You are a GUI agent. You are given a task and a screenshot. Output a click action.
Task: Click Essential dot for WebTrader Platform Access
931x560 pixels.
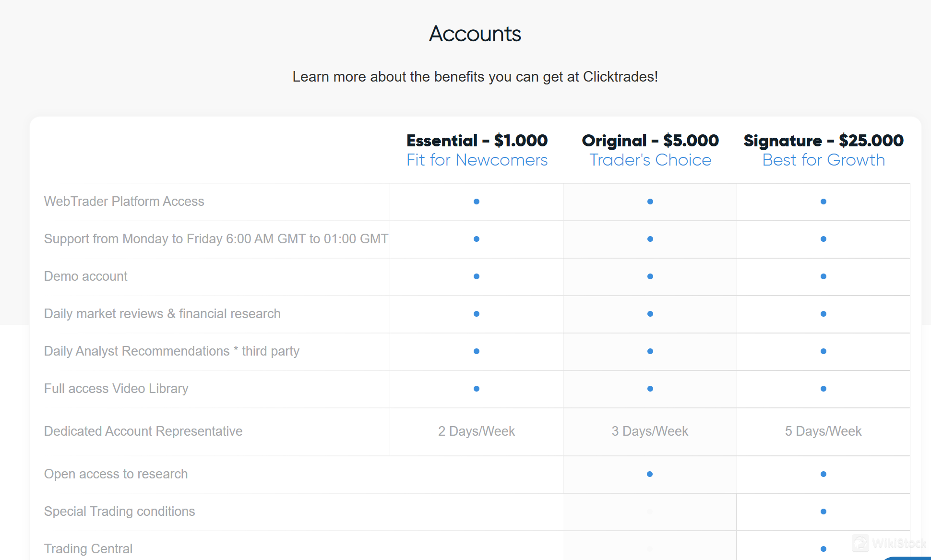click(477, 202)
